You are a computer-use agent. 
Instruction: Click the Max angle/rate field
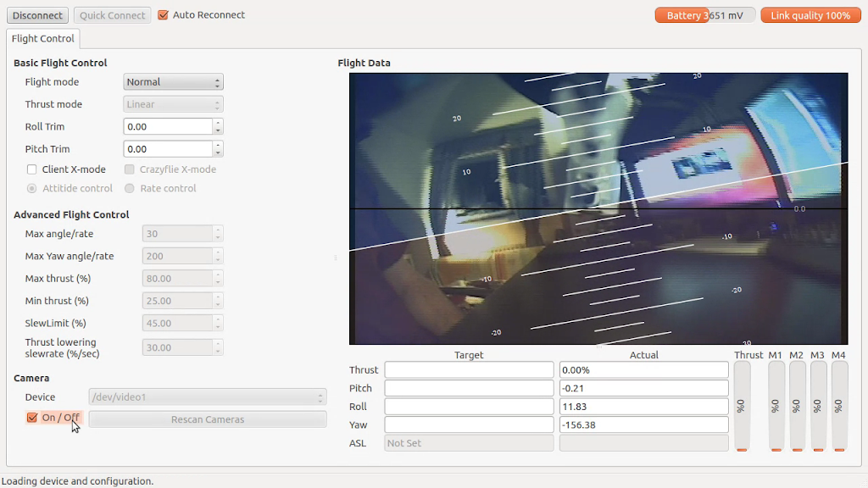coord(177,234)
